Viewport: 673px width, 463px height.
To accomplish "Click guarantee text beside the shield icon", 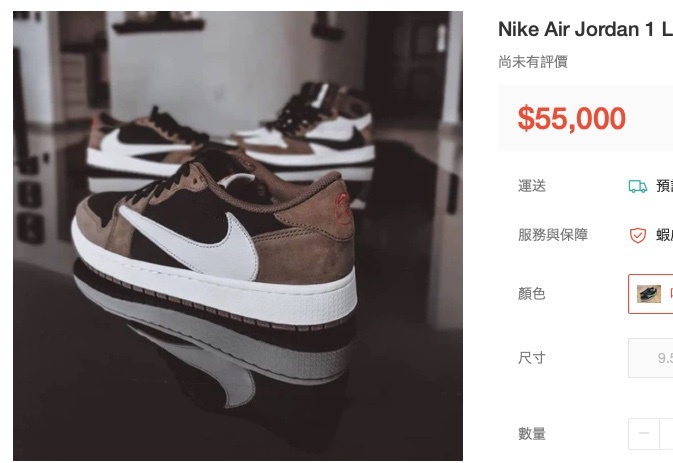I will point(664,235).
